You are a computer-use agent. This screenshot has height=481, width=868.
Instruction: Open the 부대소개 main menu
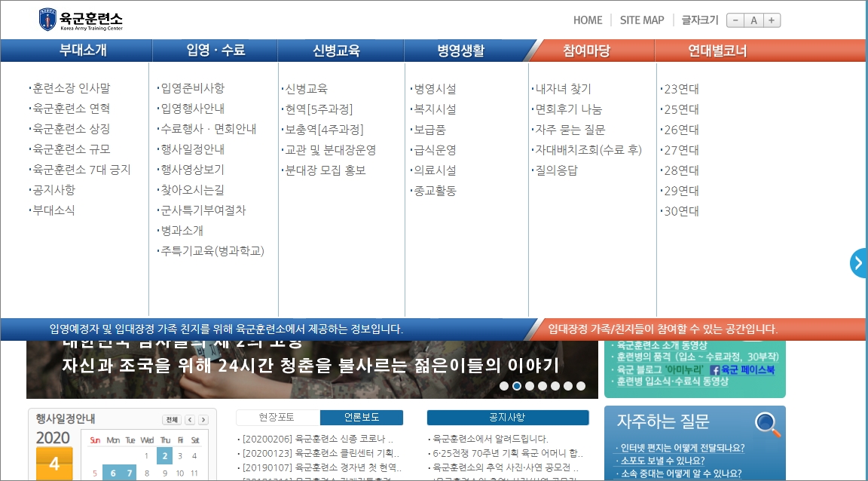pyautogui.click(x=83, y=51)
